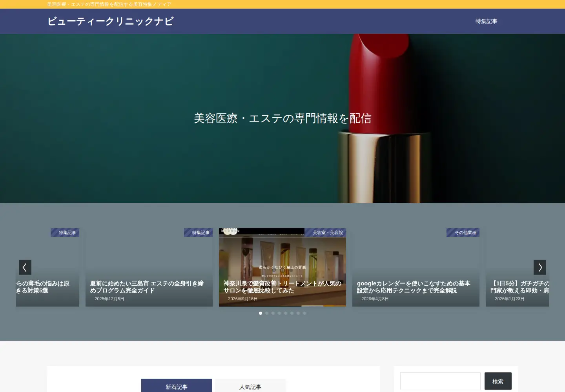This screenshot has width=565, height=392.
Task: Show the next carousel slide
Action: coord(540,267)
